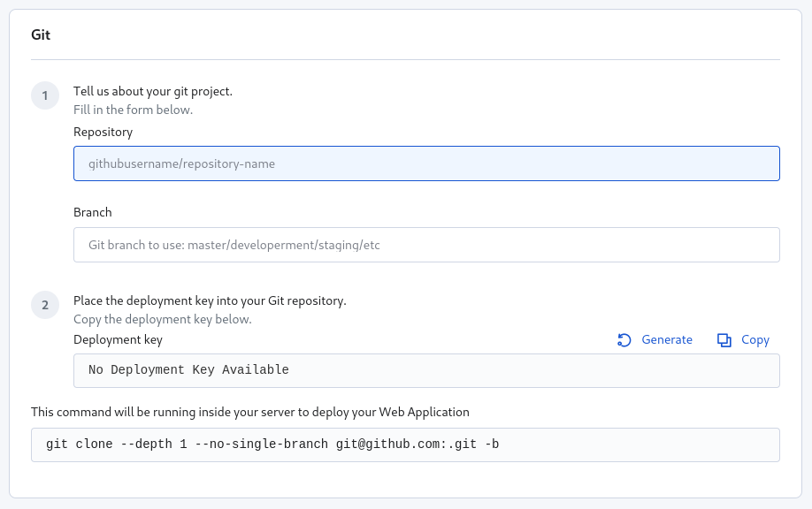Click the Generate refresh arrow icon
This screenshot has width=812, height=509.
pos(624,340)
